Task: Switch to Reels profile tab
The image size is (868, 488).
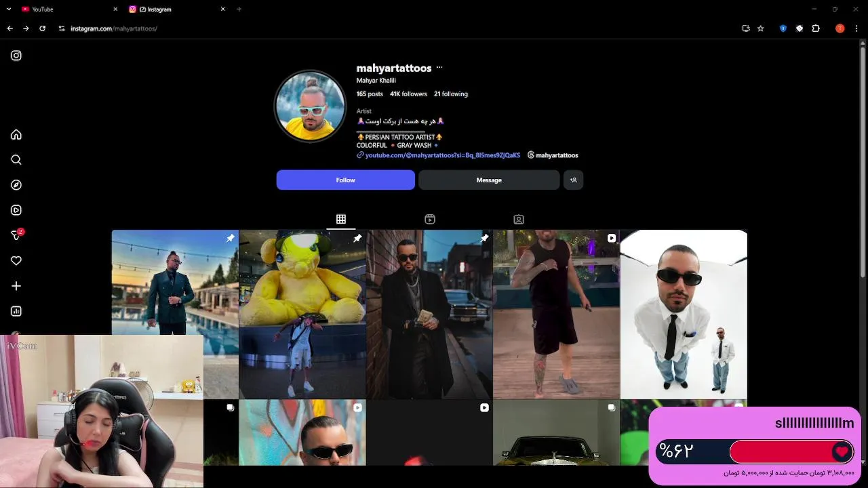Action: 430,219
